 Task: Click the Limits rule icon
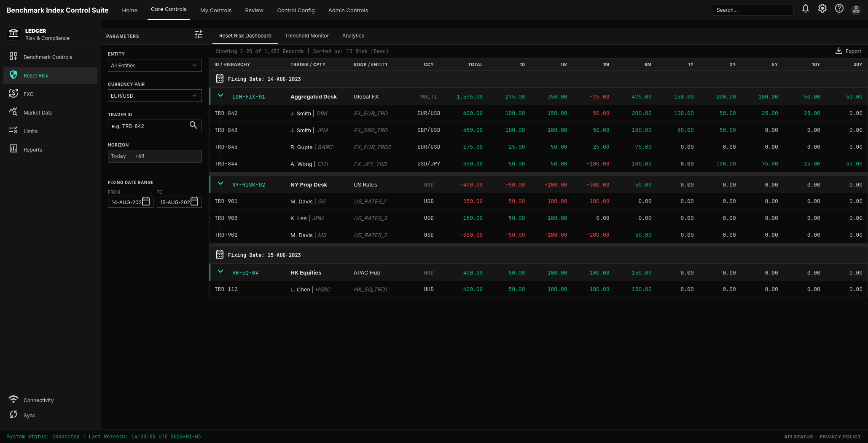(x=13, y=130)
